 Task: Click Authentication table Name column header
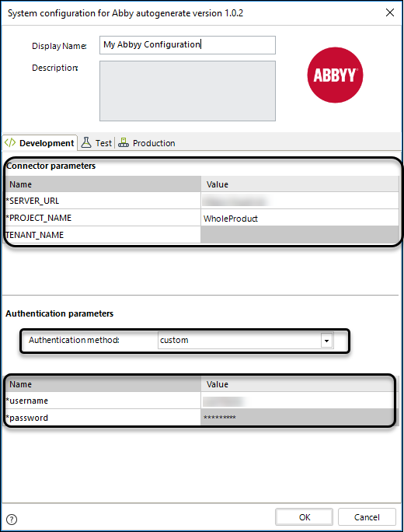(x=103, y=384)
